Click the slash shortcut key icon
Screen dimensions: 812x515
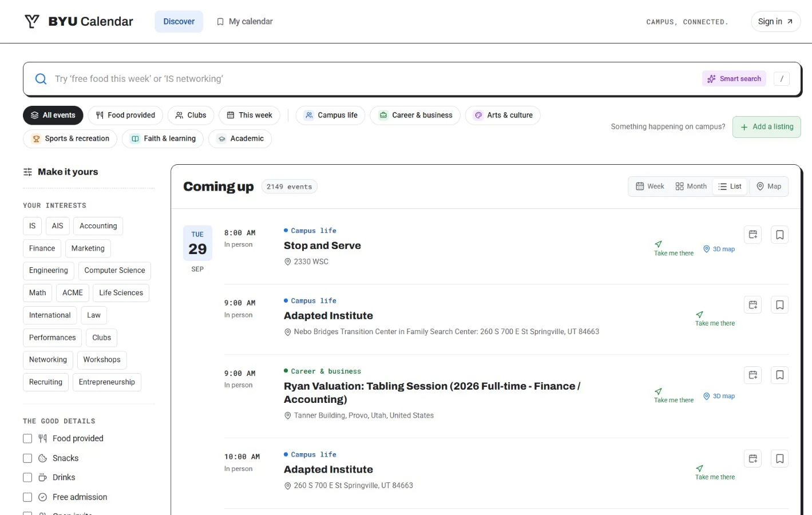(x=782, y=79)
